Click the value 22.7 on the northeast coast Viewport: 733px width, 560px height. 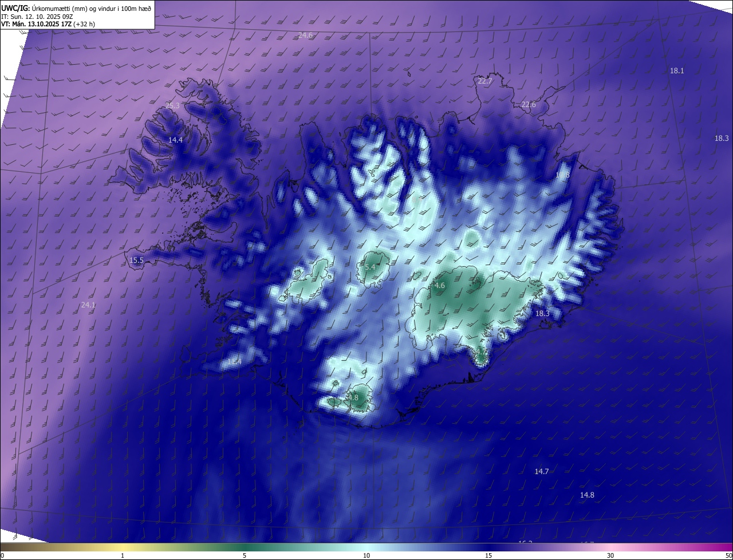click(484, 81)
